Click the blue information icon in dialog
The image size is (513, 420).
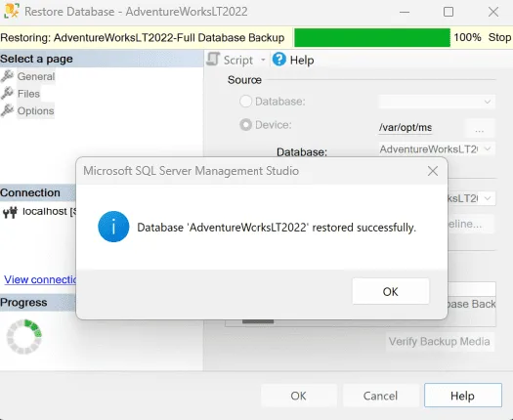[x=113, y=227]
